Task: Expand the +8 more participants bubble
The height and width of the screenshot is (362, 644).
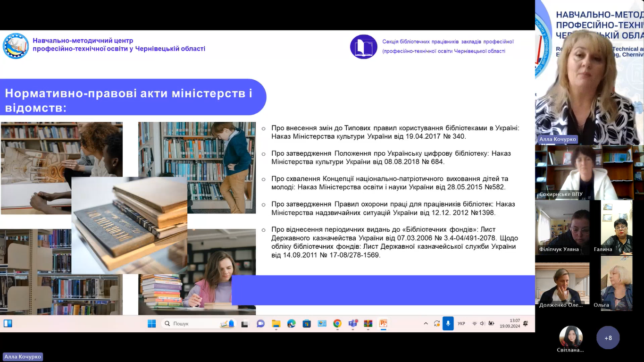Action: click(x=608, y=338)
